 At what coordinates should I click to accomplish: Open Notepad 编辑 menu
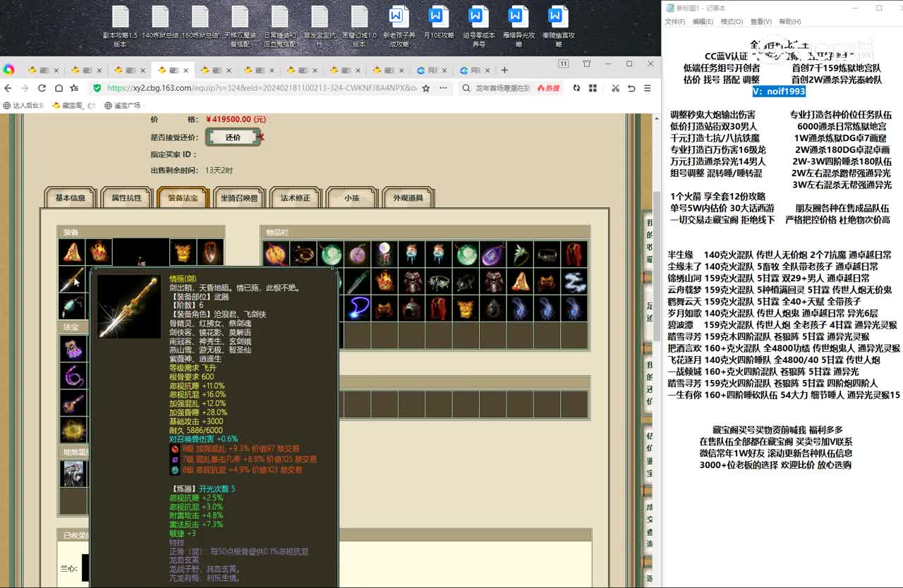pos(703,22)
